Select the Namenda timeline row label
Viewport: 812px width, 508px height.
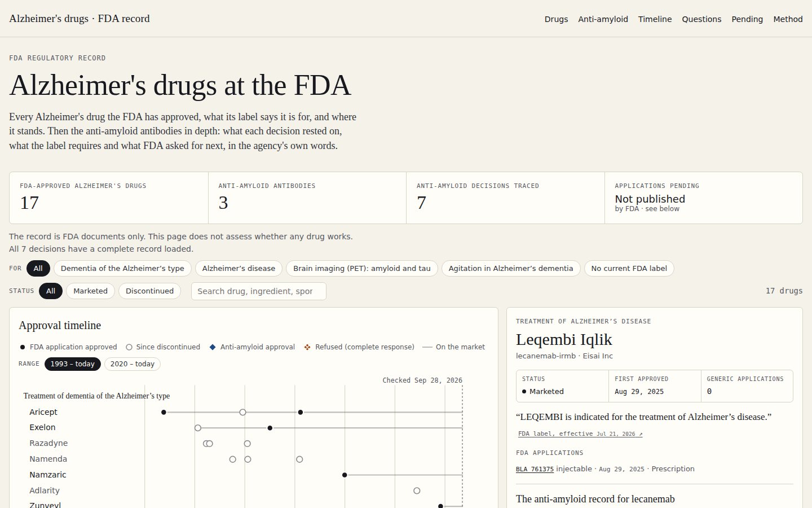48,459
